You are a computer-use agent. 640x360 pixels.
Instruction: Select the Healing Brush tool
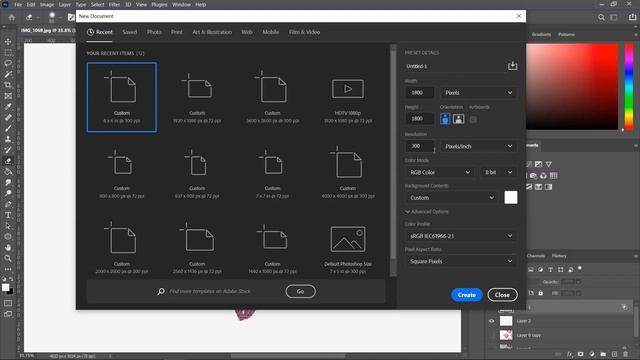pos(8,118)
